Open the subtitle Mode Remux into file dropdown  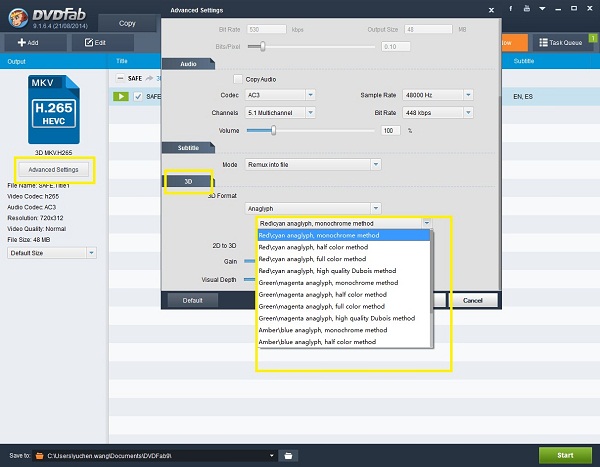(x=313, y=165)
